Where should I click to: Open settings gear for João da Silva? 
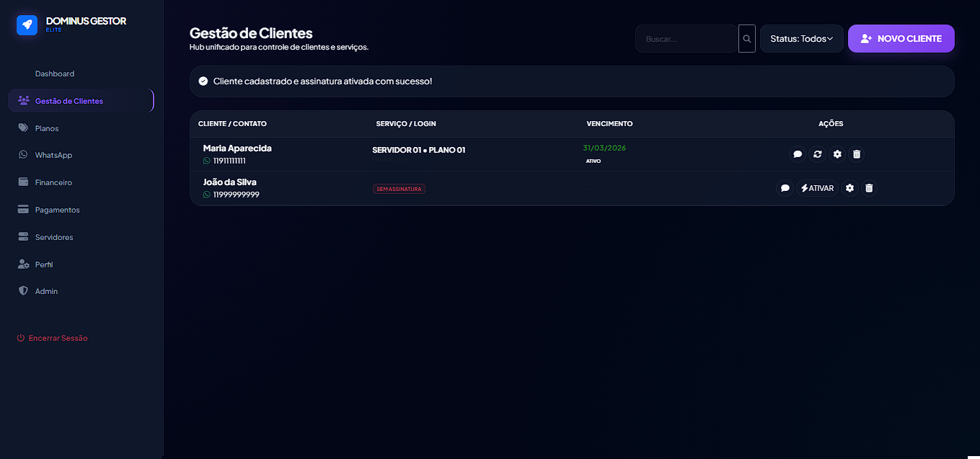pos(850,188)
